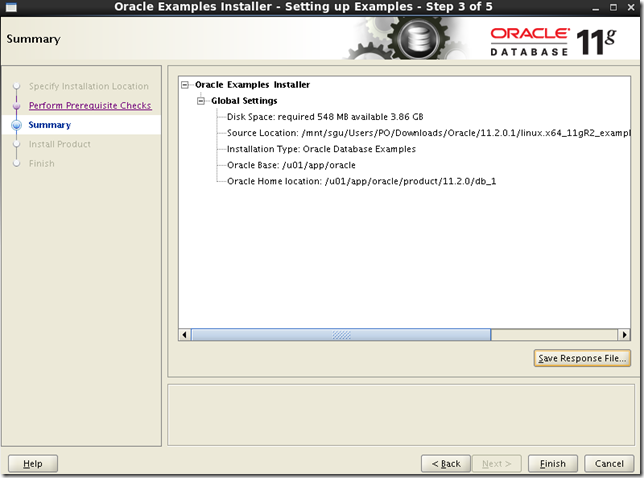The image size is (644, 478).
Task: Collapse the Global Settings tree node
Action: tap(201, 101)
